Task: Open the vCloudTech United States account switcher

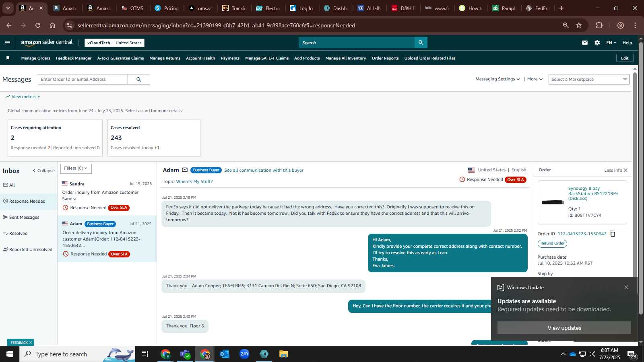Action: [x=114, y=43]
